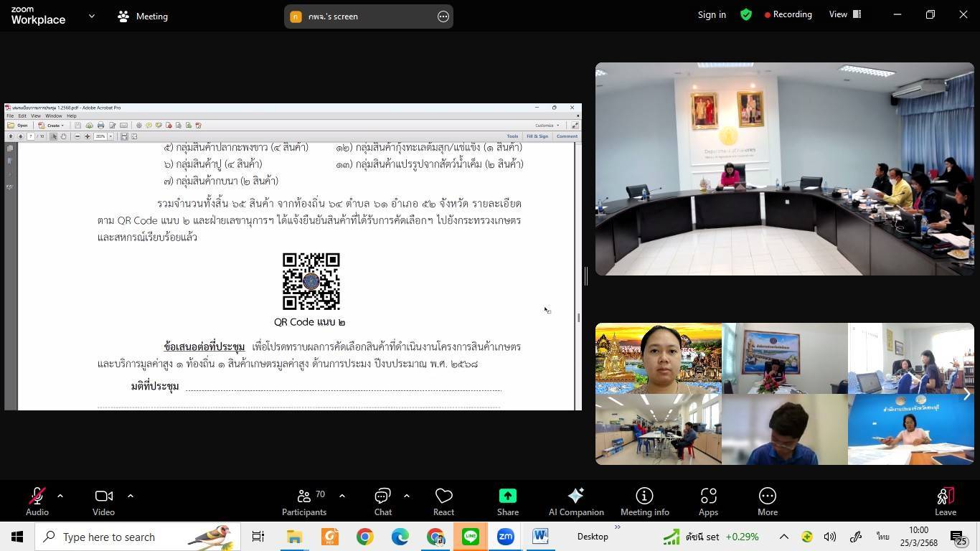Open Google Chrome from taskbar

point(365,537)
